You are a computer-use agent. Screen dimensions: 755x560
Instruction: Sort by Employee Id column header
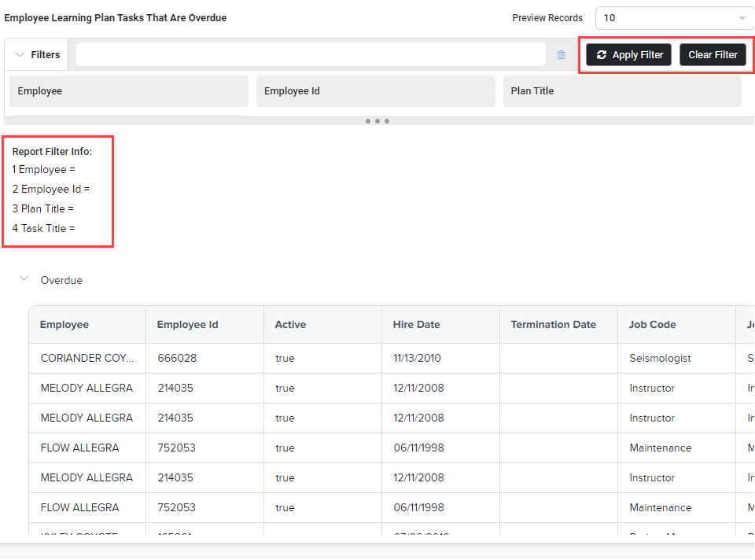204,325
